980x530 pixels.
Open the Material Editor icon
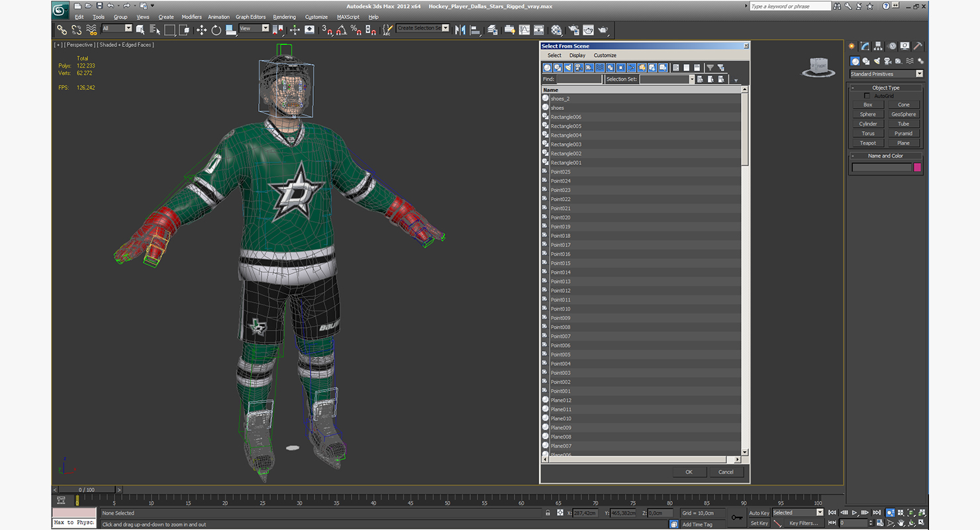click(x=556, y=30)
